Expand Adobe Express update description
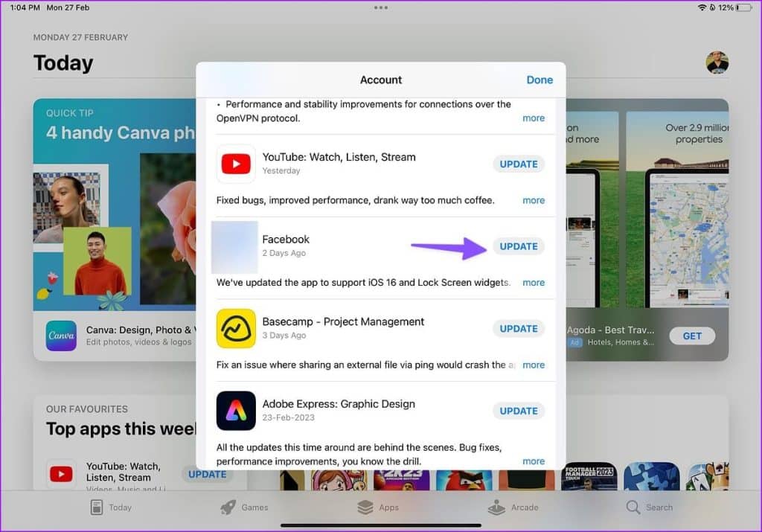This screenshot has height=532, width=762. pyautogui.click(x=534, y=461)
